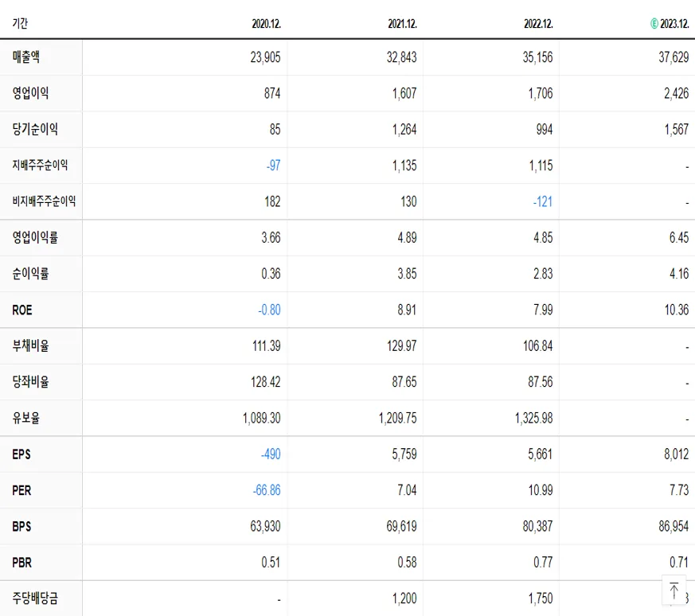Click the 매출액 row label

click(26, 57)
